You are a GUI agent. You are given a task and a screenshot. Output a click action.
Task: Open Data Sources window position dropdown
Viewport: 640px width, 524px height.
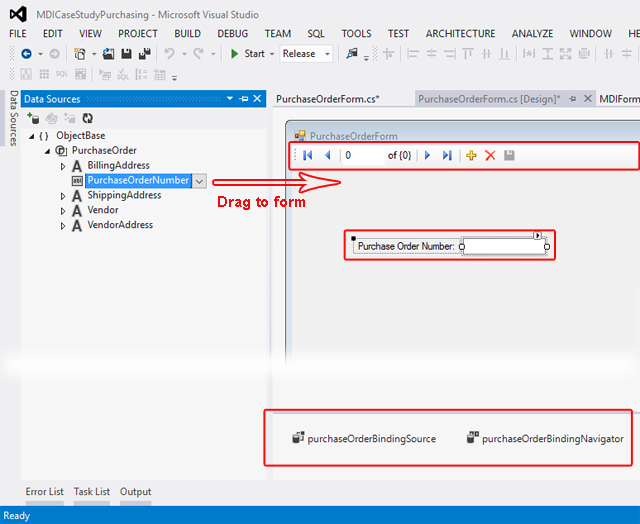click(230, 99)
